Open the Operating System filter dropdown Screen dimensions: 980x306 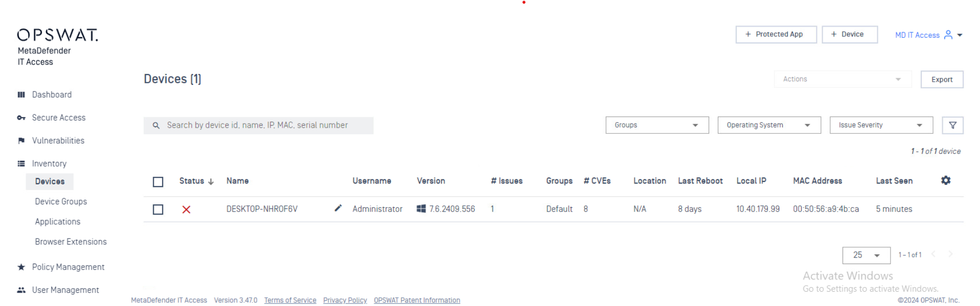pos(769,125)
